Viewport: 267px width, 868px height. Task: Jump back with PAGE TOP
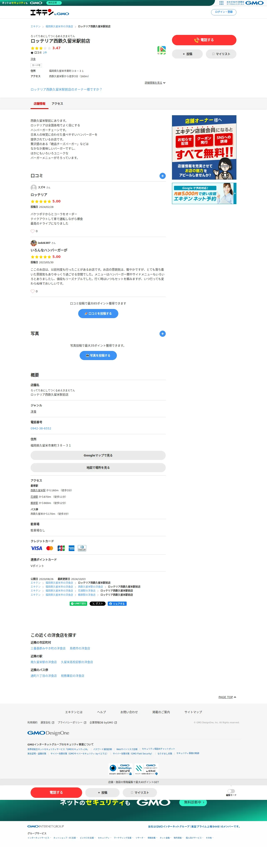coord(227,697)
